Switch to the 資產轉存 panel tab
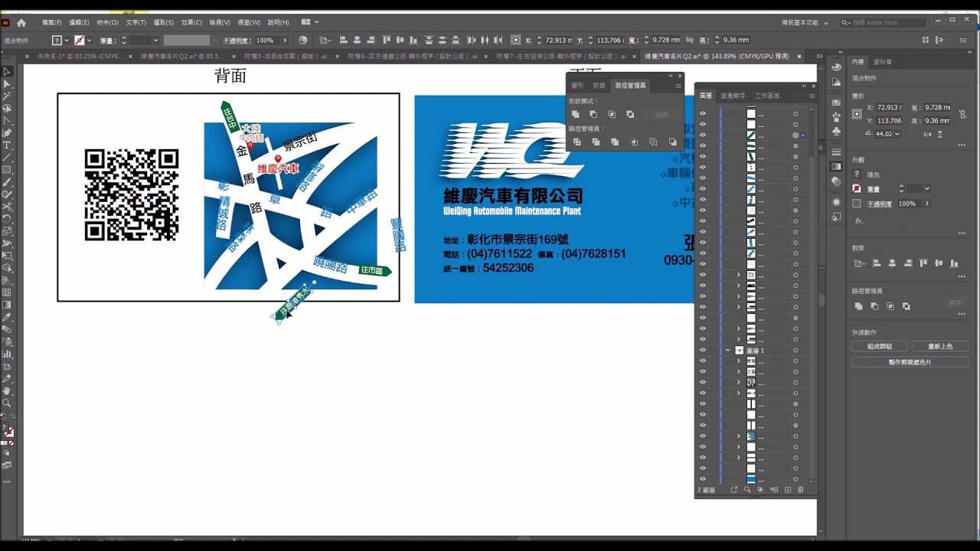Screen dimensions: 980x551 pyautogui.click(x=733, y=96)
